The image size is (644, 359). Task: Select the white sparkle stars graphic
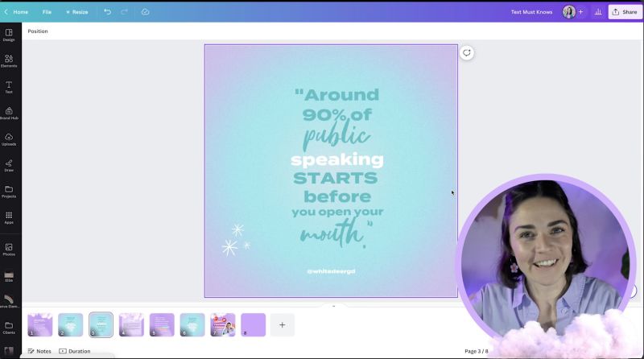click(x=236, y=240)
